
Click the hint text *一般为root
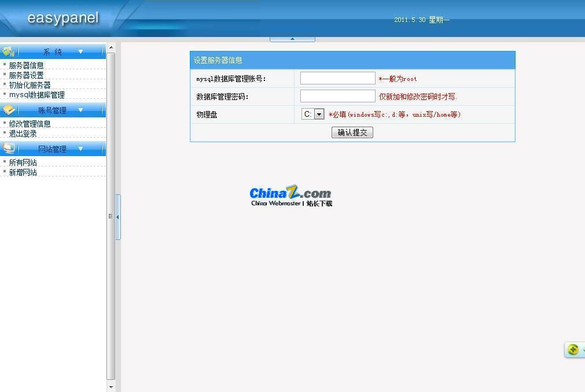pos(398,79)
